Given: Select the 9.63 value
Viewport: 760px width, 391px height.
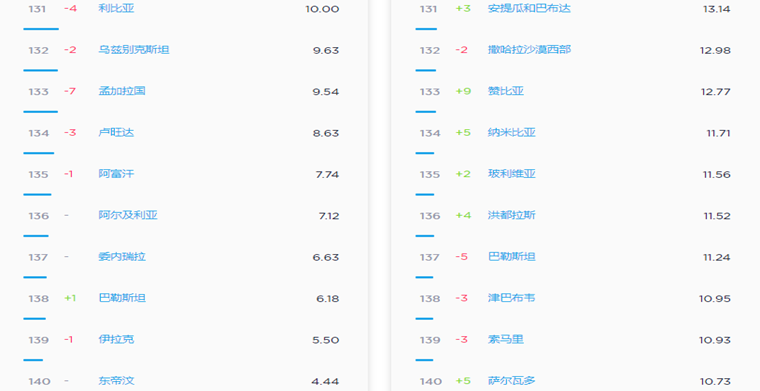Looking at the screenshot, I should 326,50.
